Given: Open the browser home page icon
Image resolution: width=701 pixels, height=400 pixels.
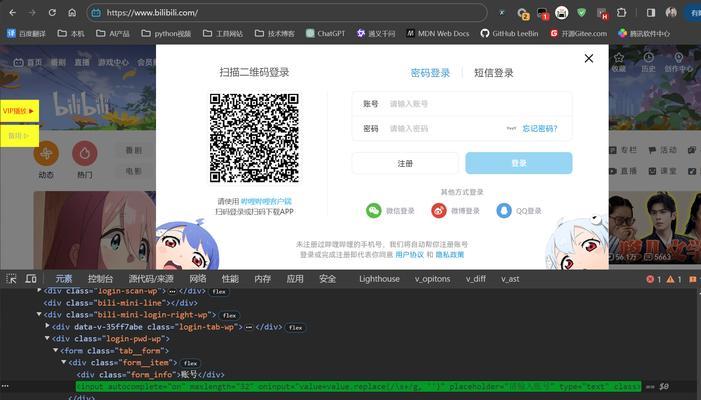Looking at the screenshot, I should pos(72,13).
